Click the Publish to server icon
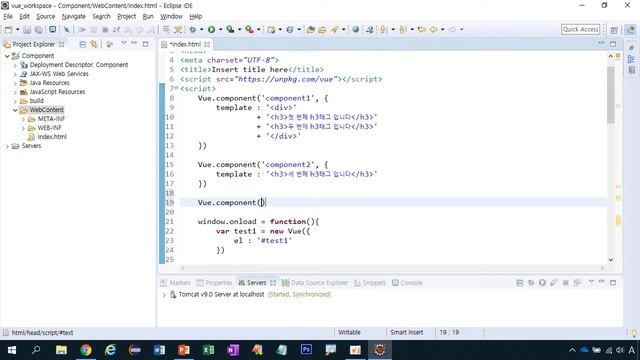 coord(577,282)
